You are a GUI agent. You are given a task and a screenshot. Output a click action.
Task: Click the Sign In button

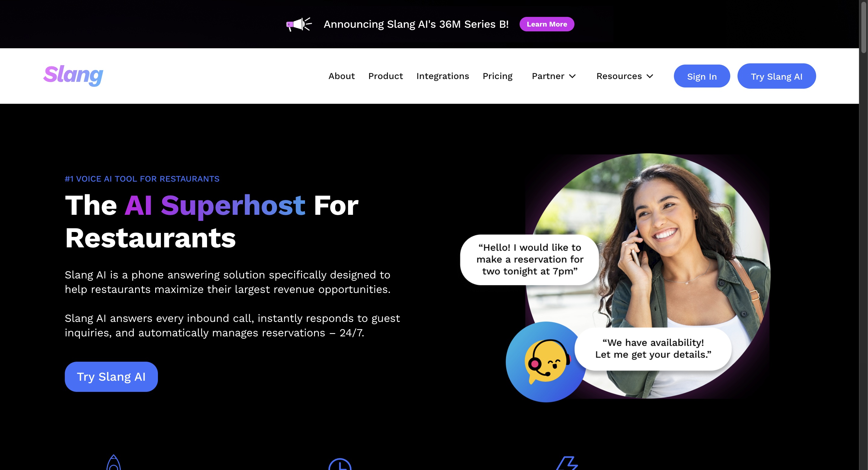coord(702,76)
